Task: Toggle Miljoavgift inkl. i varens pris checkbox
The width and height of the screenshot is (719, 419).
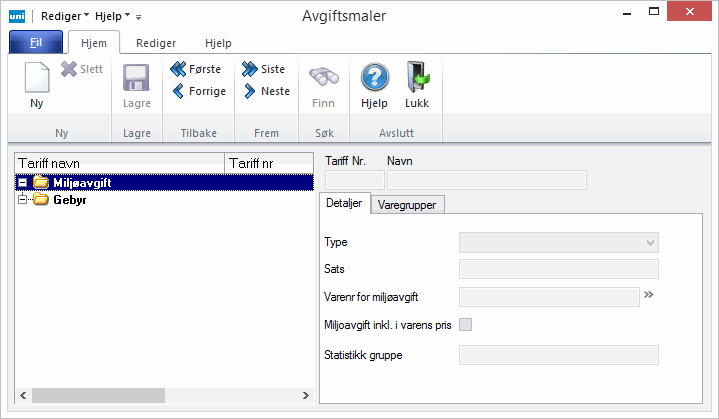Action: tap(464, 324)
